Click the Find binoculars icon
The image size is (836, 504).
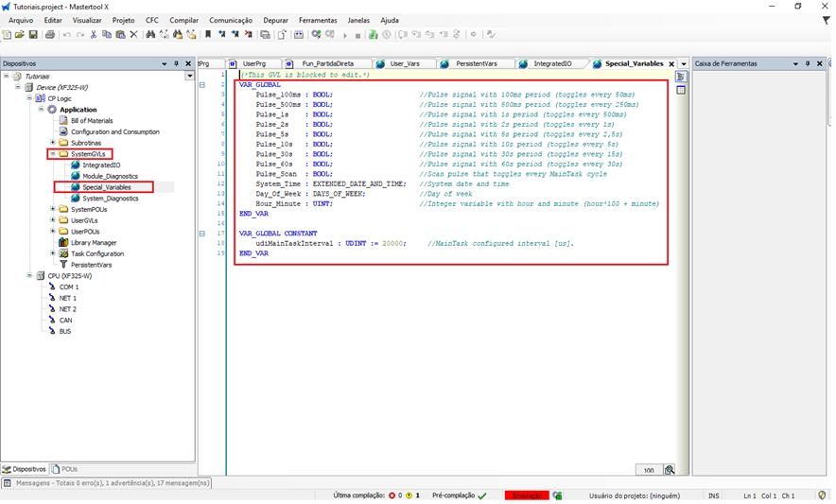pyautogui.click(x=149, y=35)
